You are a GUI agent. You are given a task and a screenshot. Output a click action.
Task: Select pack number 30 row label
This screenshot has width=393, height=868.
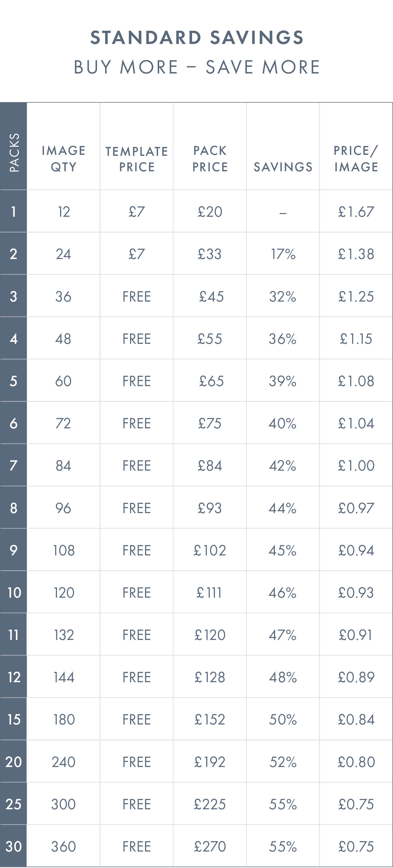(x=14, y=846)
